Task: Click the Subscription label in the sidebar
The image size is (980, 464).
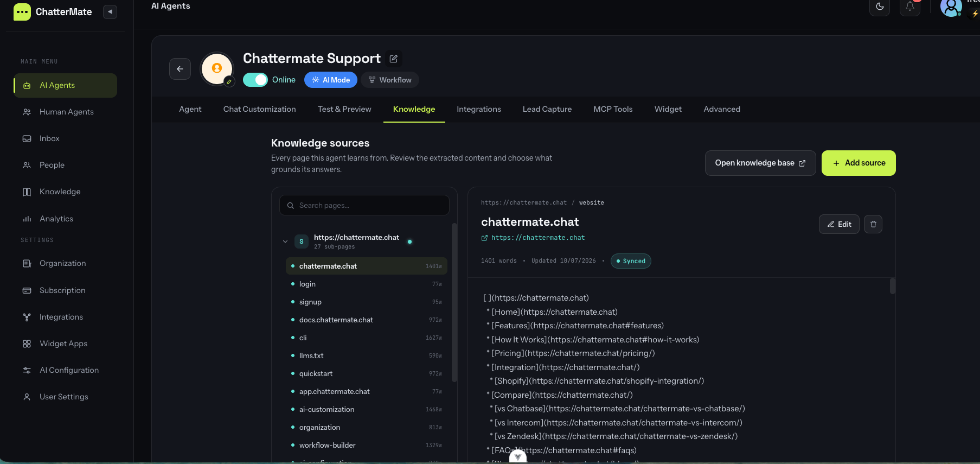Action: [62, 290]
